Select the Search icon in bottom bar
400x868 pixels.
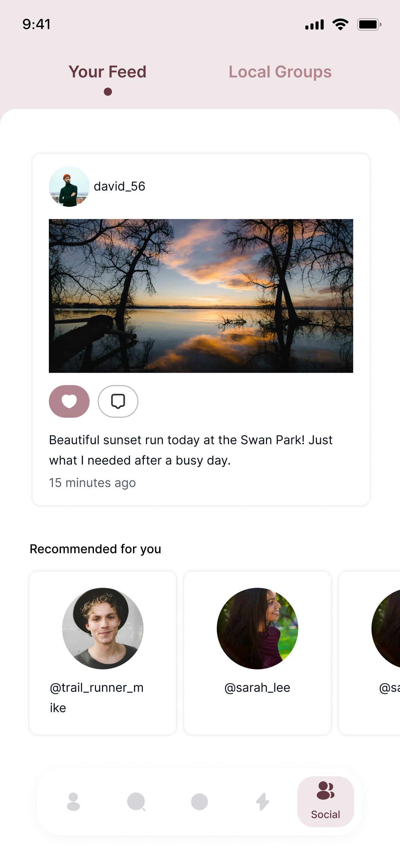coord(136,801)
